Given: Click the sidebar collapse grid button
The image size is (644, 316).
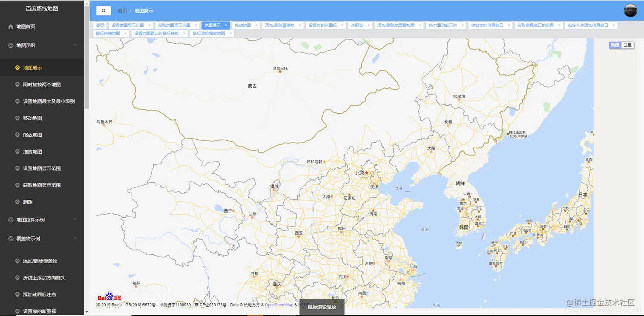Looking at the screenshot, I should pyautogui.click(x=103, y=11).
